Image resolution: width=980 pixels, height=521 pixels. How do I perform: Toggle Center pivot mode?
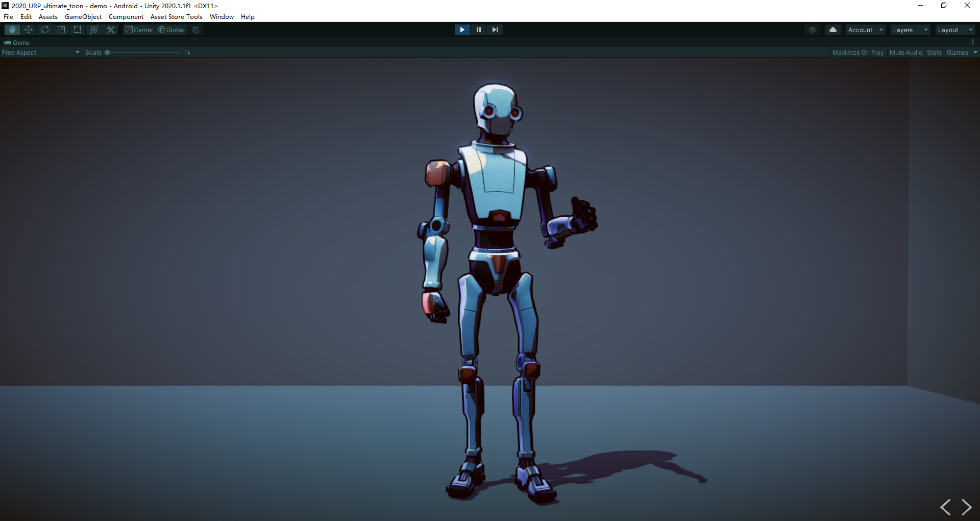click(x=139, y=30)
